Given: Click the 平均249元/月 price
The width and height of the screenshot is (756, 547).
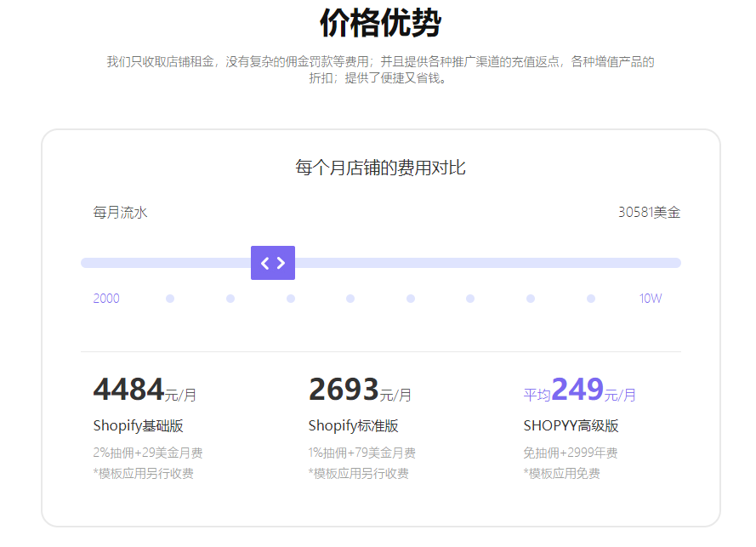Looking at the screenshot, I should coord(580,390).
